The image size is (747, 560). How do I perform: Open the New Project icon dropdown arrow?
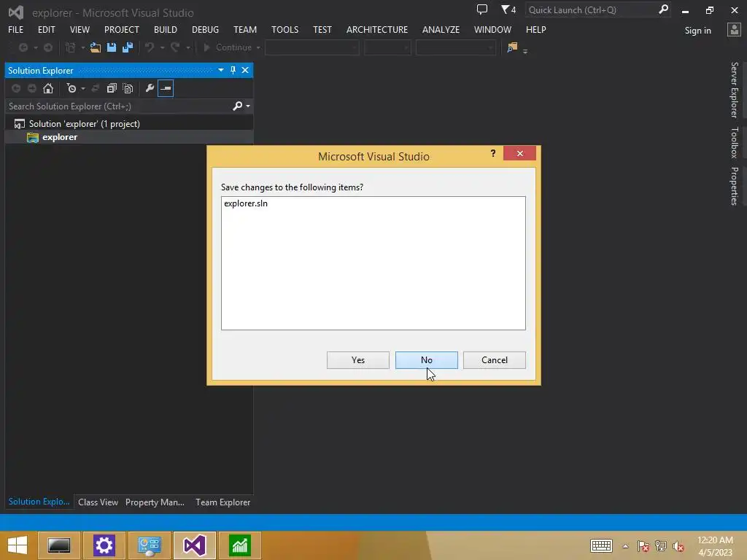coord(83,47)
